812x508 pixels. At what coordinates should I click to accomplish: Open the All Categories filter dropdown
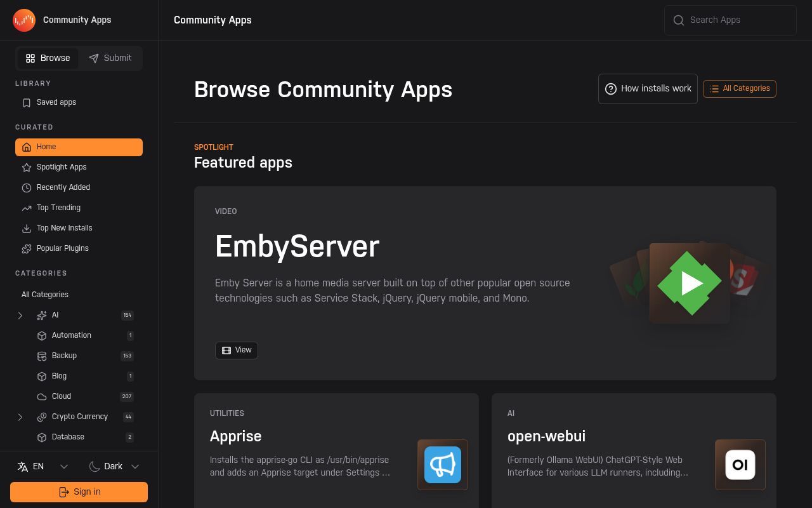pos(740,89)
